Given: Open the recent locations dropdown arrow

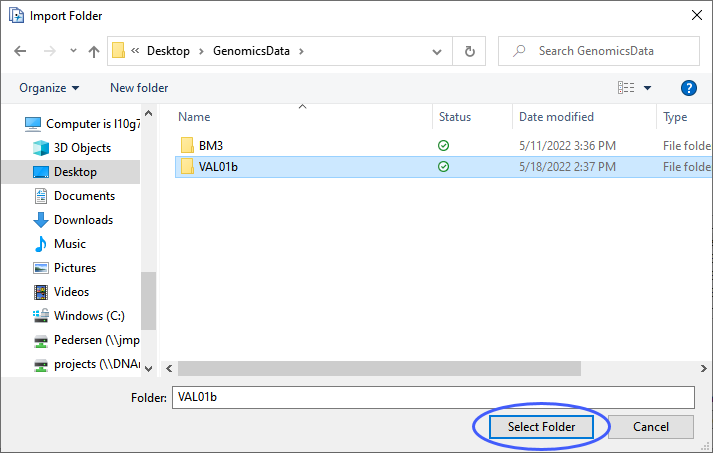Looking at the screenshot, I should coord(73,50).
